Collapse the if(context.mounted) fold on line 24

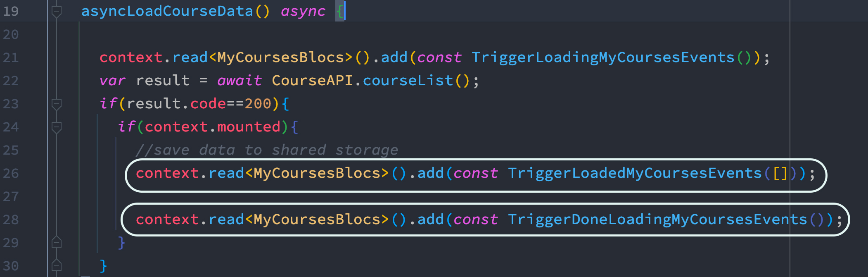click(57, 127)
